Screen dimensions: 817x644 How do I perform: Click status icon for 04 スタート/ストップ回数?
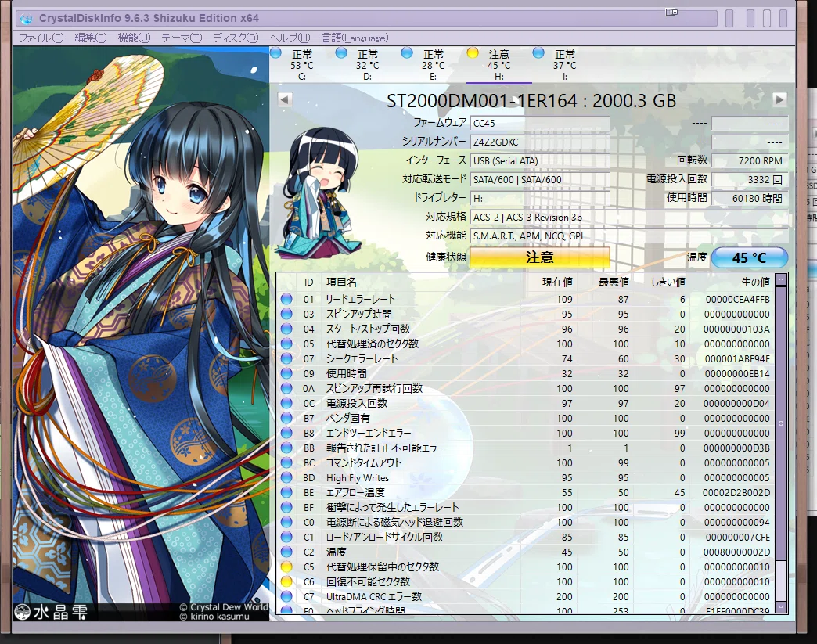pyautogui.click(x=286, y=329)
